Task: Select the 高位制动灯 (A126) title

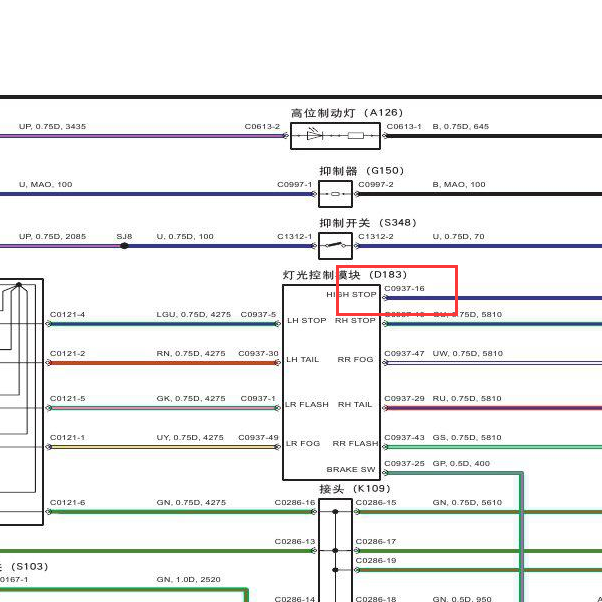Action: [347, 113]
